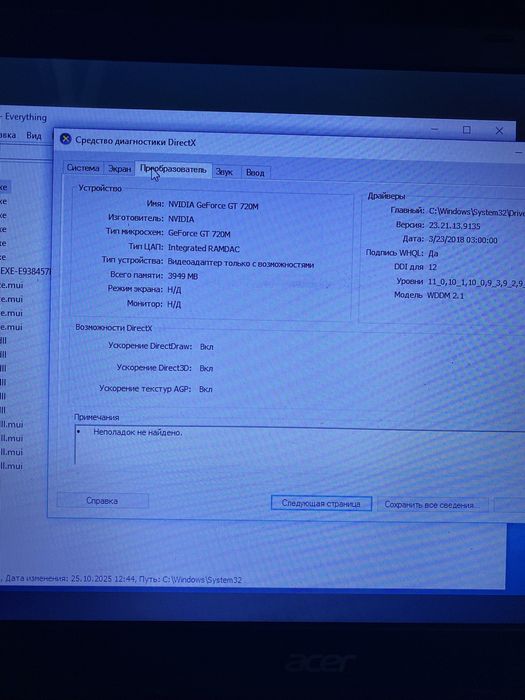Select the Преобразователь tab
The height and width of the screenshot is (700, 525).
click(x=173, y=170)
